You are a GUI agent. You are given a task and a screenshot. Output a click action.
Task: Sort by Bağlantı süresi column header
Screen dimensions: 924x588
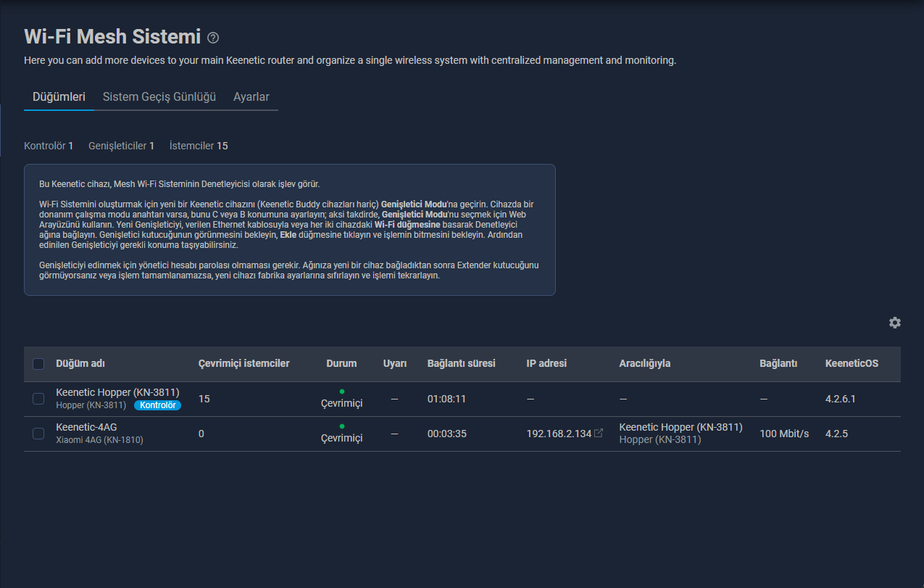tap(462, 363)
